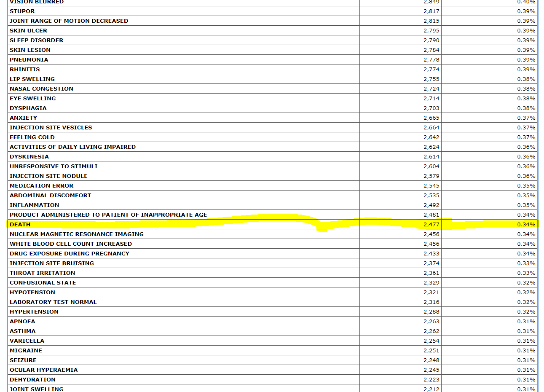The width and height of the screenshot is (544, 392).
Task: Select the APNOEA count 2,263
Action: [431, 322]
